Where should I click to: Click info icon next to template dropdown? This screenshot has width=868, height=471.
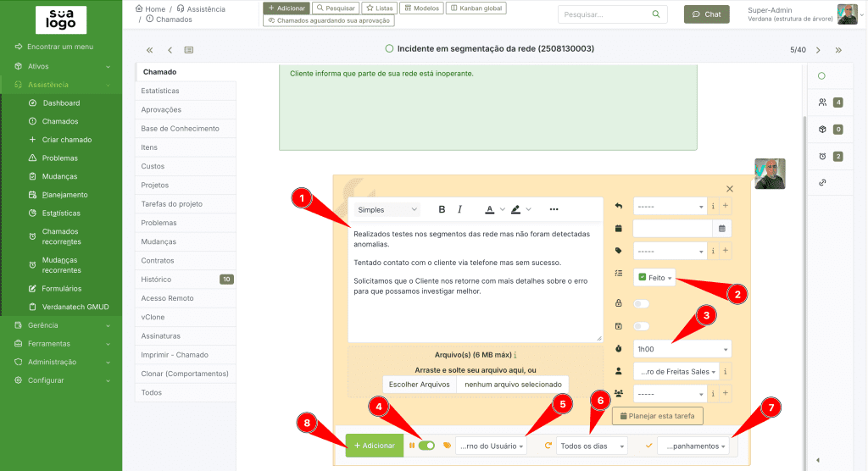713,206
